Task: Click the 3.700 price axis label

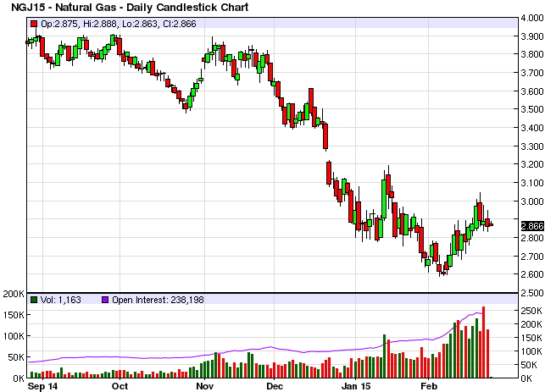Action: click(x=532, y=73)
